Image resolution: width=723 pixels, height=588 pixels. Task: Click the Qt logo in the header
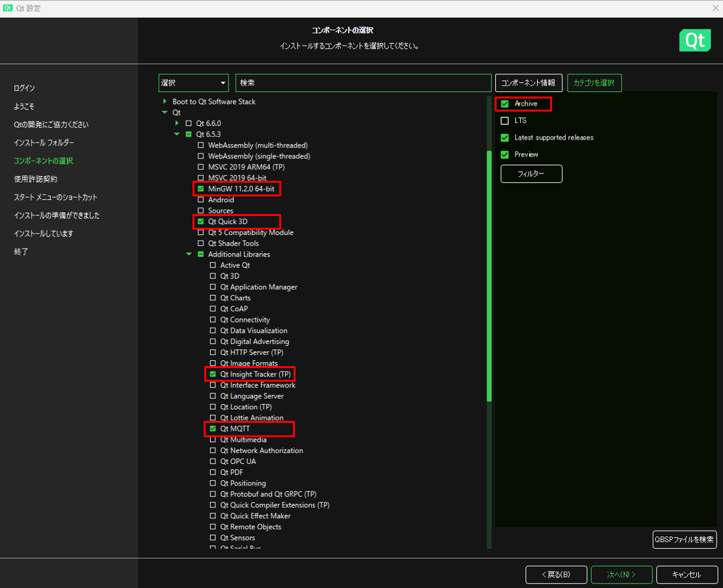[694, 40]
